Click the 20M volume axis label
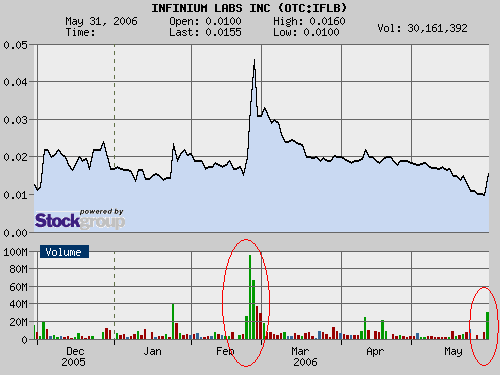 point(18,322)
